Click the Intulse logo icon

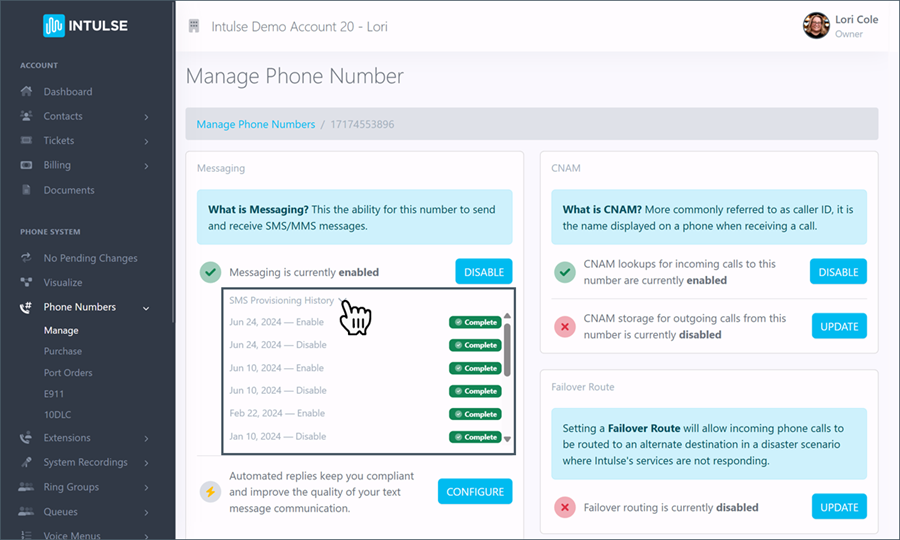(54, 25)
